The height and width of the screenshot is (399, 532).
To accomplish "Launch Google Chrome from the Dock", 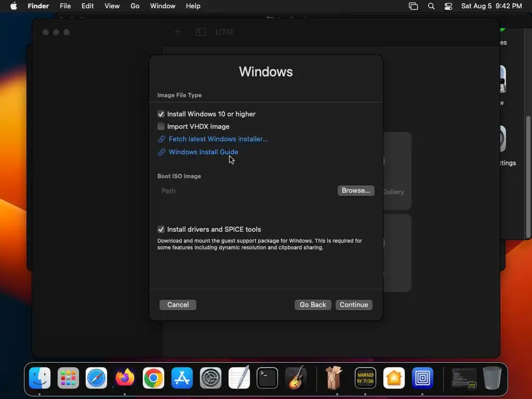I will (x=153, y=378).
